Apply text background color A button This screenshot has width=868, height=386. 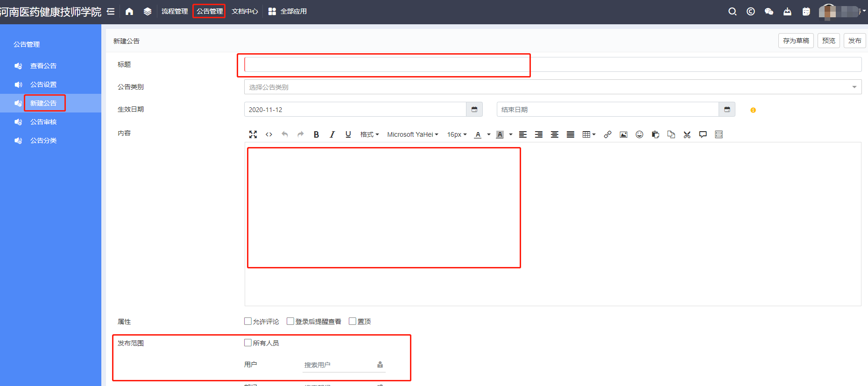(500, 134)
